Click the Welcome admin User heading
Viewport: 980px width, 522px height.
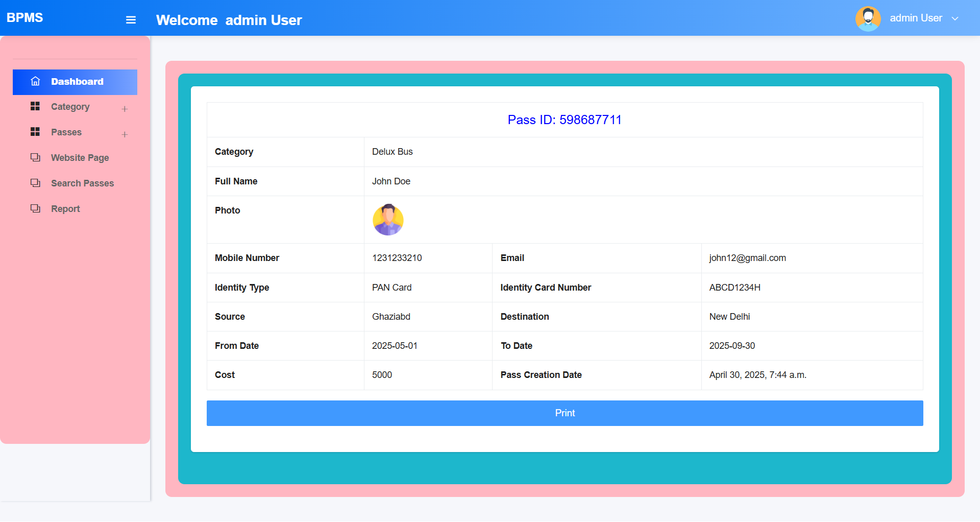tap(229, 20)
